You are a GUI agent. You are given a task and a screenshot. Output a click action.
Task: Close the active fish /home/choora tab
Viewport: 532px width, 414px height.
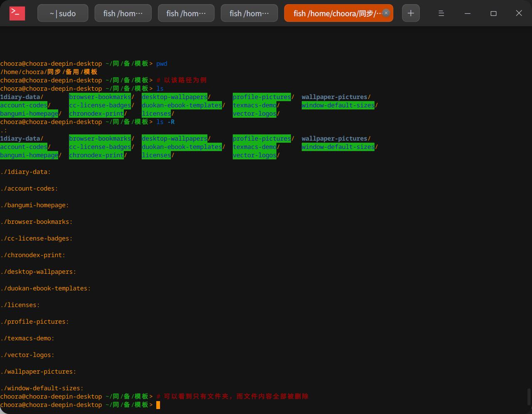(x=386, y=13)
